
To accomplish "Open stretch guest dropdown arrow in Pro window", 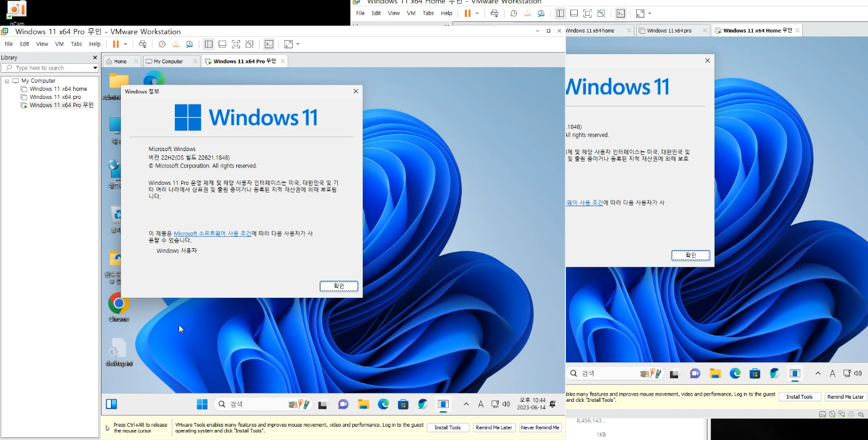I will tap(298, 44).
